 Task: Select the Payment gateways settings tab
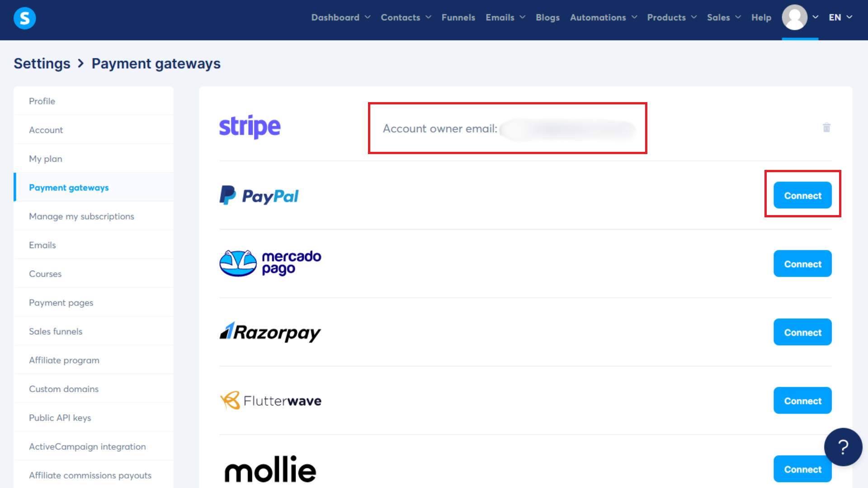[x=69, y=187]
